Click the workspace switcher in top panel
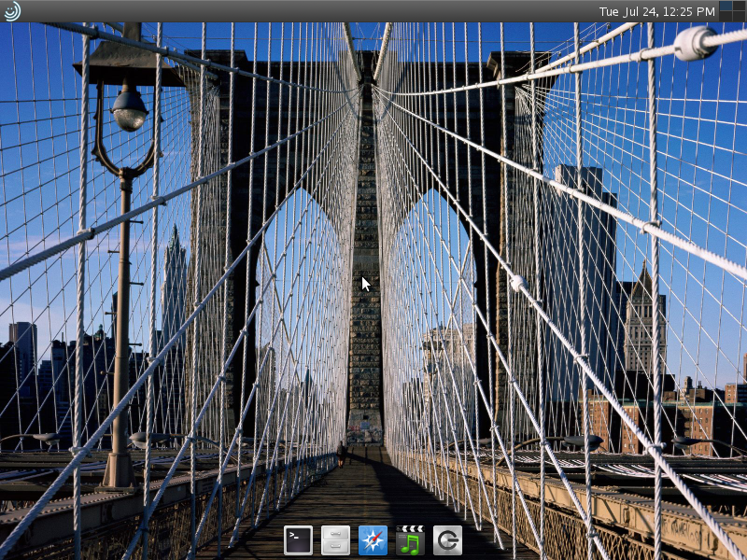 pos(732,11)
